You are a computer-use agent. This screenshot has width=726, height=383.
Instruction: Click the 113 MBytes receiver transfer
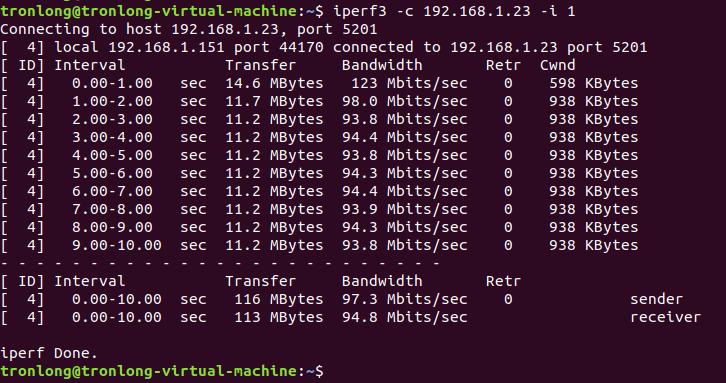tap(279, 317)
